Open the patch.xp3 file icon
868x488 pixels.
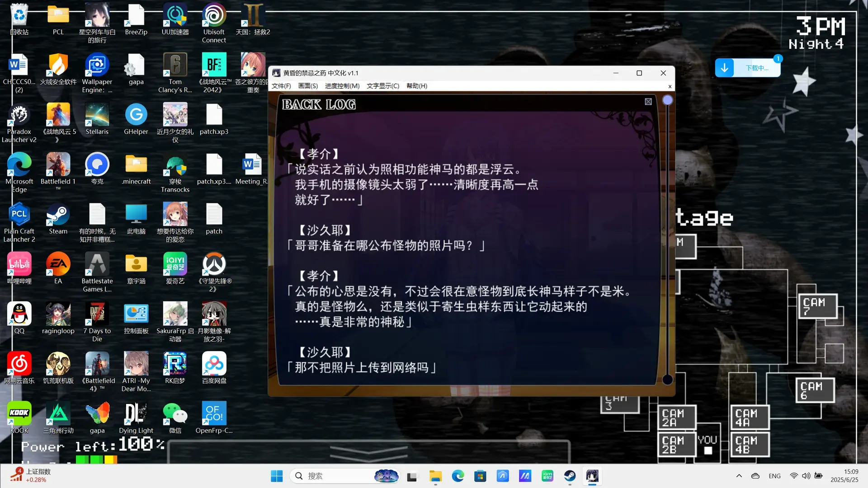(x=214, y=119)
